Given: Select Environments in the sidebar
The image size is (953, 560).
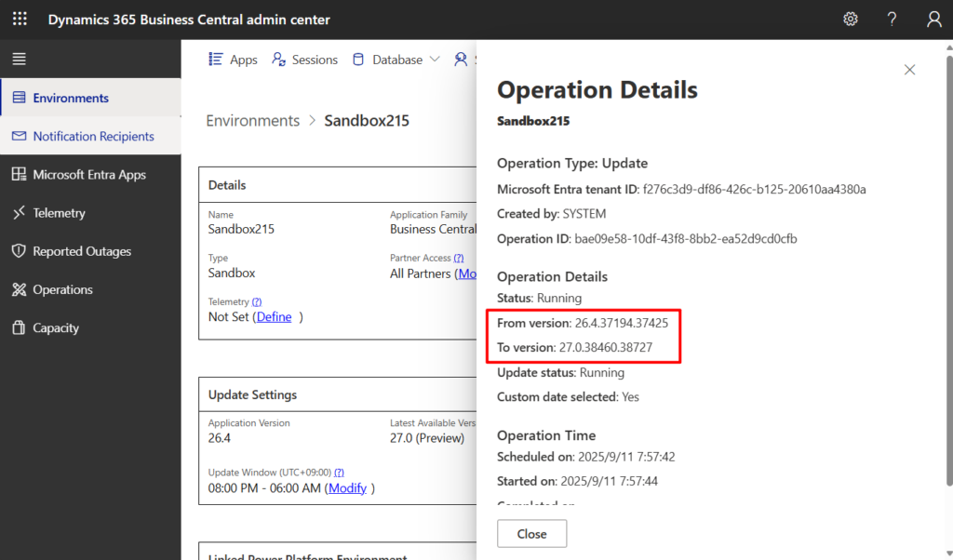Looking at the screenshot, I should pos(71,98).
